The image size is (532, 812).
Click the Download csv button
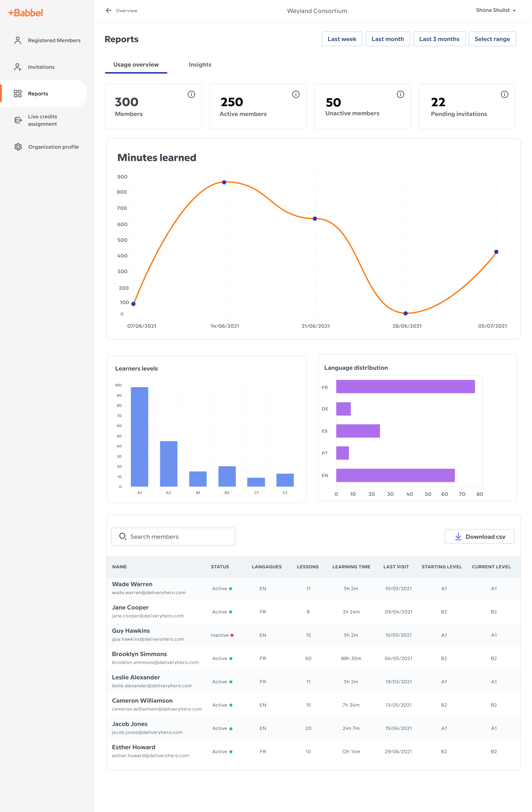(x=480, y=537)
